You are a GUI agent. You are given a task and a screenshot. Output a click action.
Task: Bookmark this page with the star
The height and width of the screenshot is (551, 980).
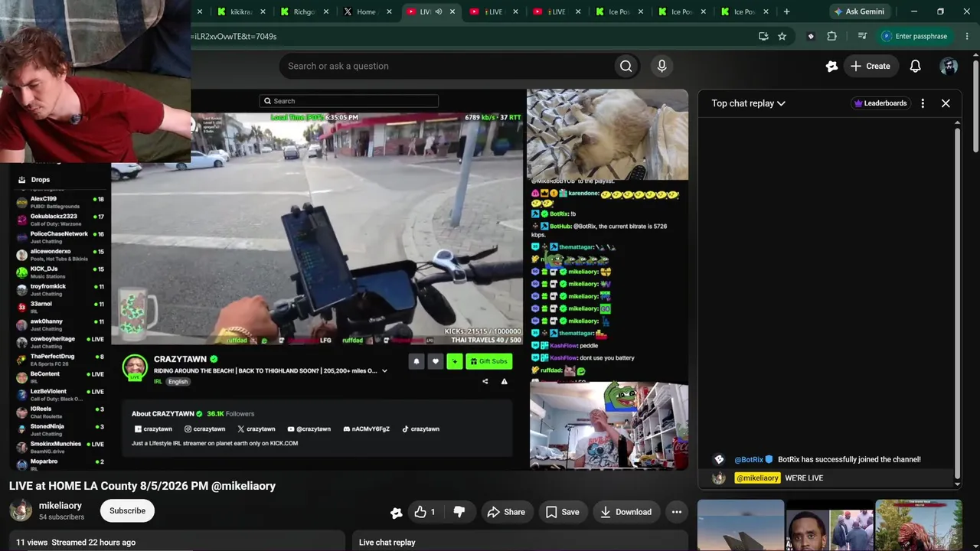[x=782, y=36]
